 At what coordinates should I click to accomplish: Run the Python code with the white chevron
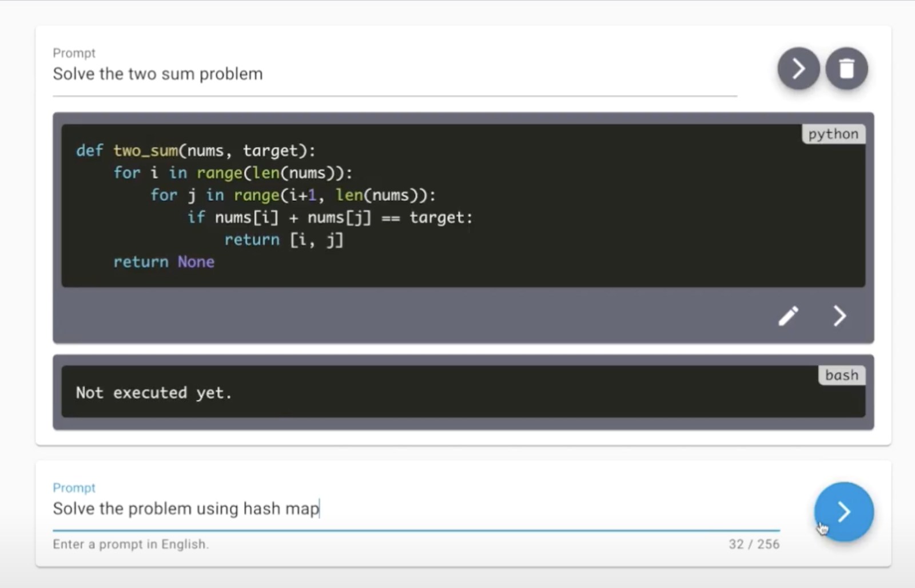(839, 316)
